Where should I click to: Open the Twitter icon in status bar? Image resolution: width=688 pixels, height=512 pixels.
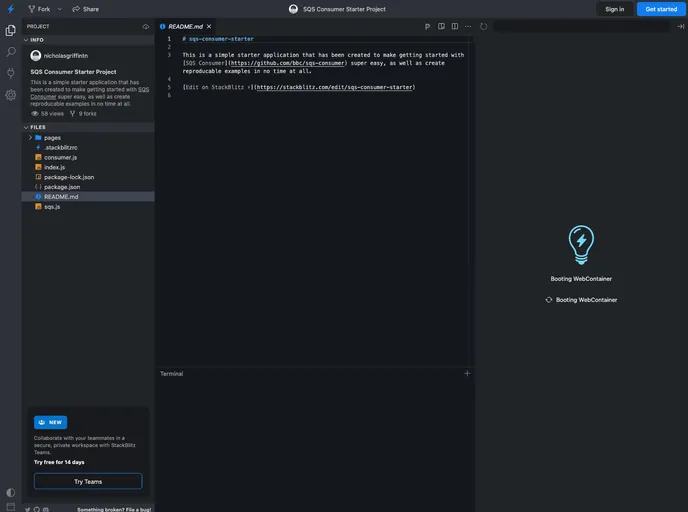(28, 509)
